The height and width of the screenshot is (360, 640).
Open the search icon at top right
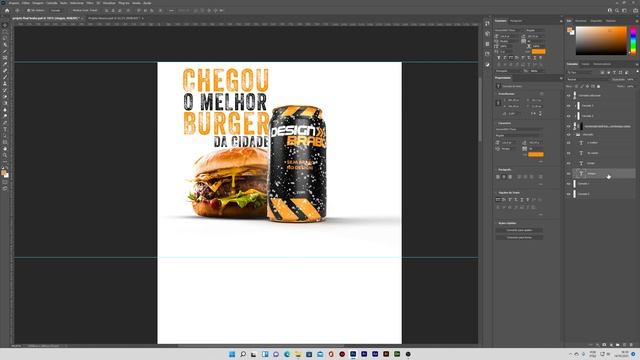tap(617, 11)
